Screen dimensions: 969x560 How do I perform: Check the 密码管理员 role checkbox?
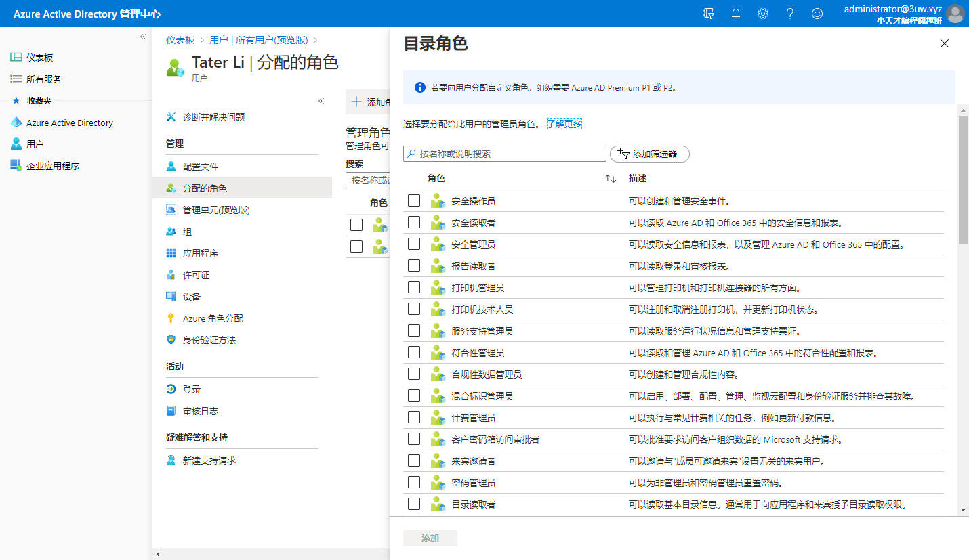coord(414,482)
